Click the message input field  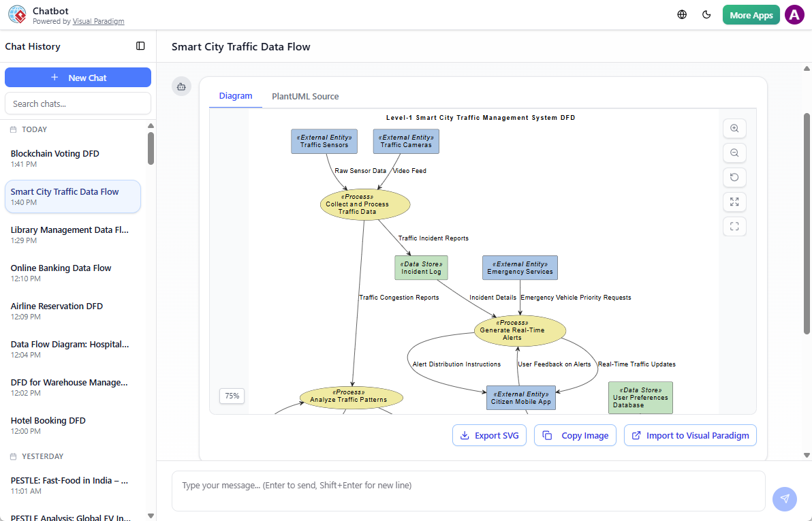coord(468,485)
